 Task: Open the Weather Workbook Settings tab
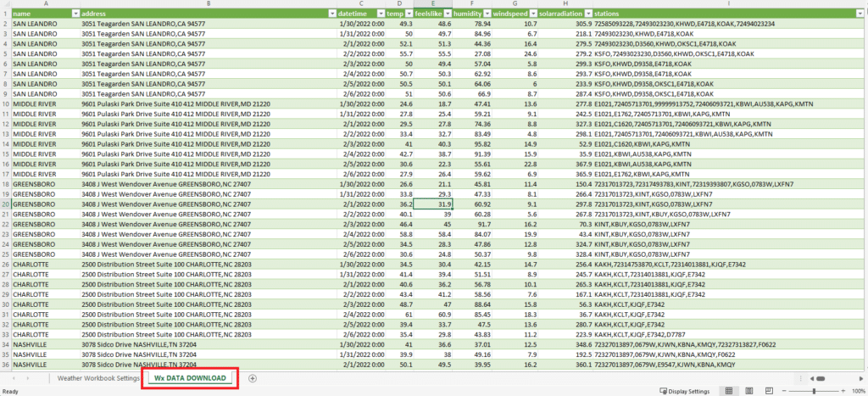(x=98, y=377)
